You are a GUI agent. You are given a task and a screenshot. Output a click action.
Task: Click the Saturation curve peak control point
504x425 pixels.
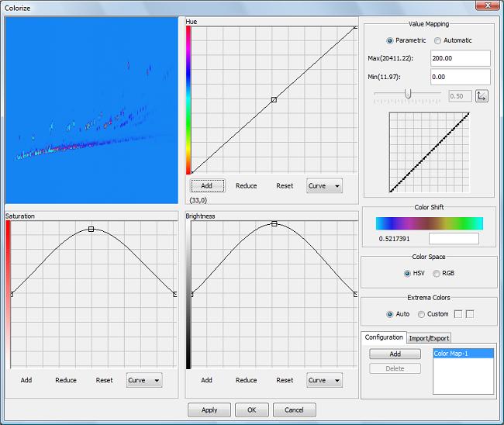click(x=91, y=230)
